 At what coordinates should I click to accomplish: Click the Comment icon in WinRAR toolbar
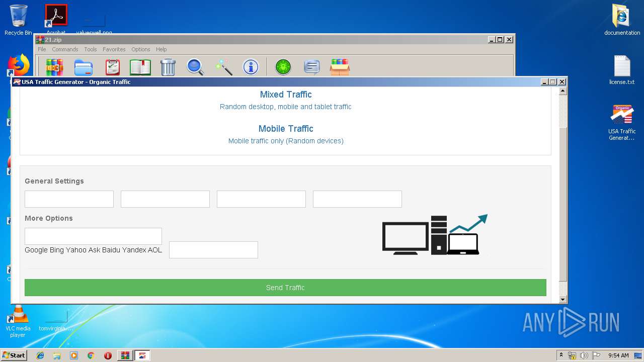coord(312,67)
